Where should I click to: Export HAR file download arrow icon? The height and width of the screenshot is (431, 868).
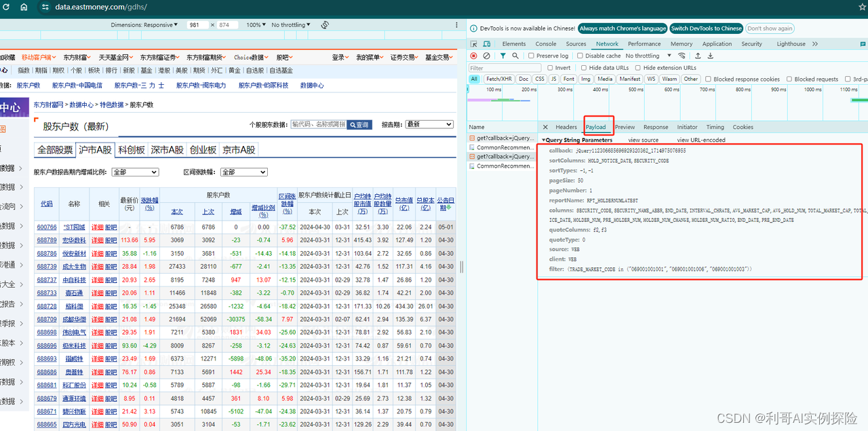710,56
